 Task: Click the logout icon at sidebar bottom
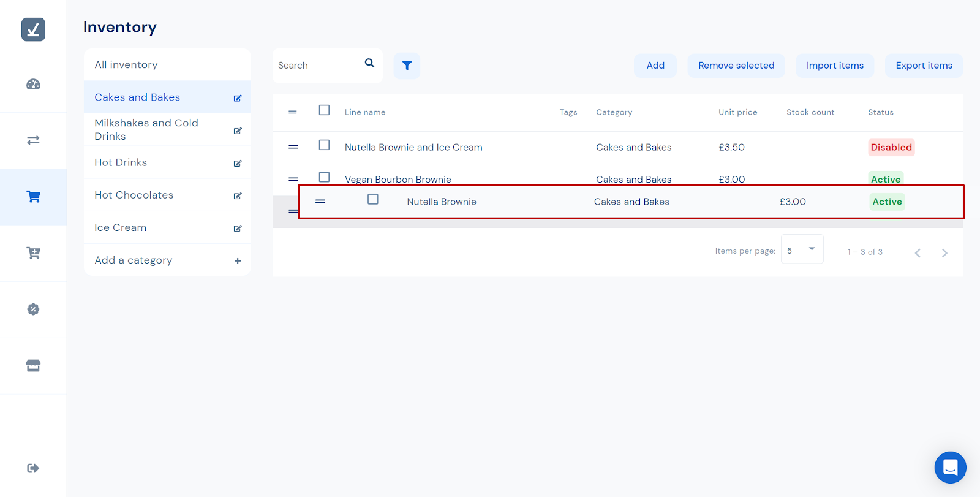click(33, 468)
